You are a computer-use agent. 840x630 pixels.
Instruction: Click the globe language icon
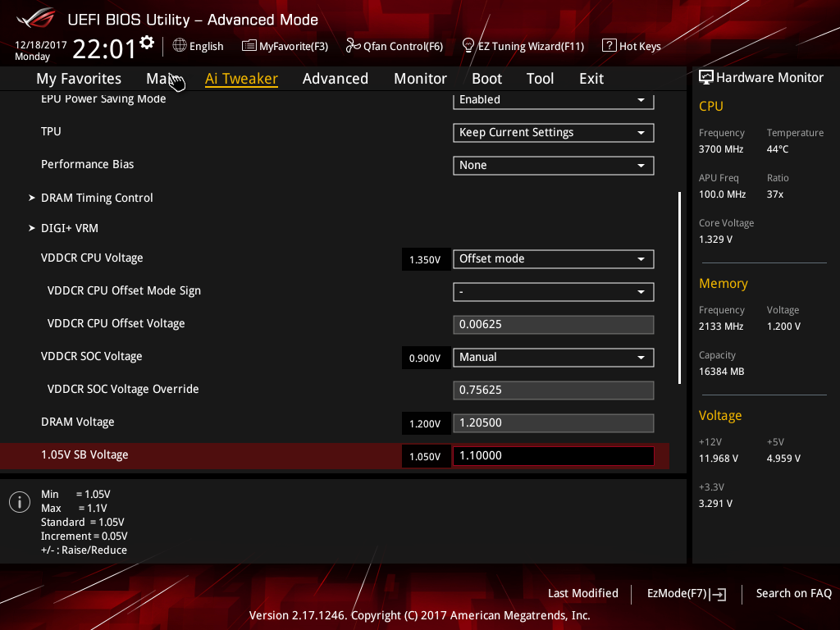[180, 46]
